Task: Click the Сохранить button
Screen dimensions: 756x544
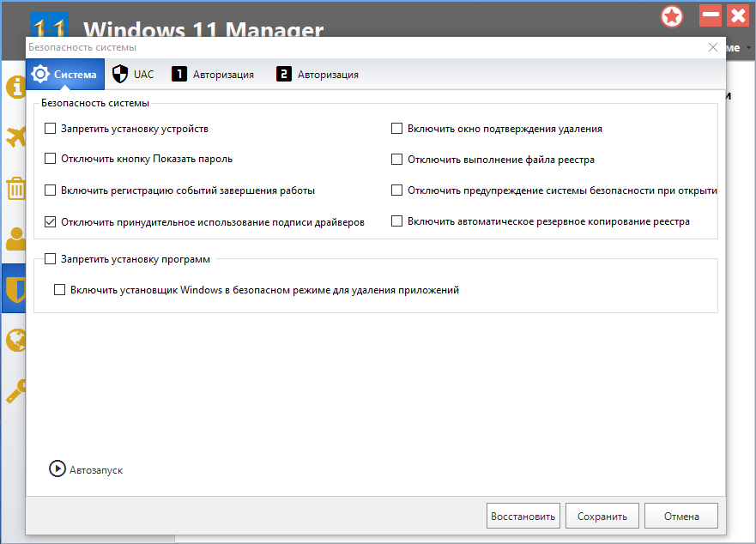Action: pyautogui.click(x=602, y=516)
